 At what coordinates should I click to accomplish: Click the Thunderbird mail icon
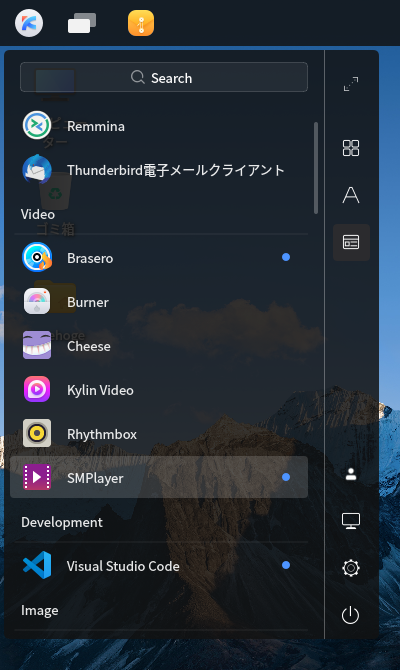click(37, 170)
